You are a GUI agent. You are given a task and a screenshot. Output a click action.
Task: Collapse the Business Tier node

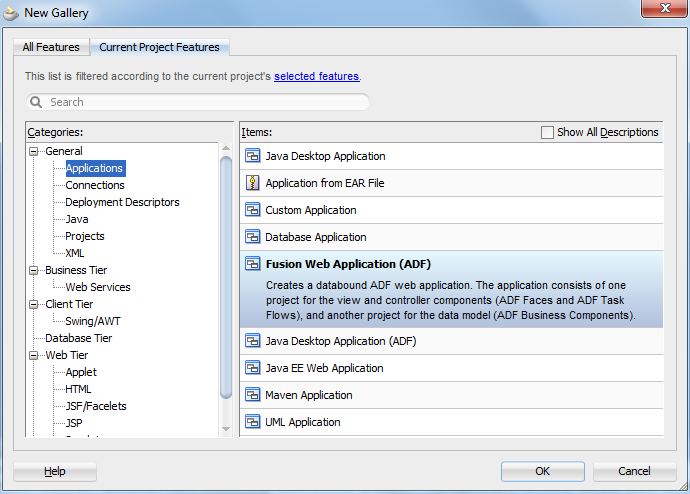33,270
